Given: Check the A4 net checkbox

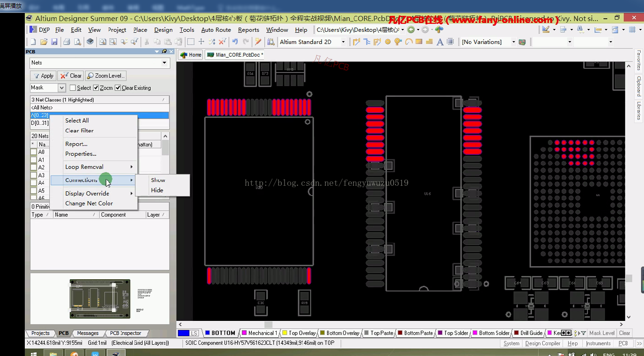Looking at the screenshot, I should pyautogui.click(x=33, y=183).
